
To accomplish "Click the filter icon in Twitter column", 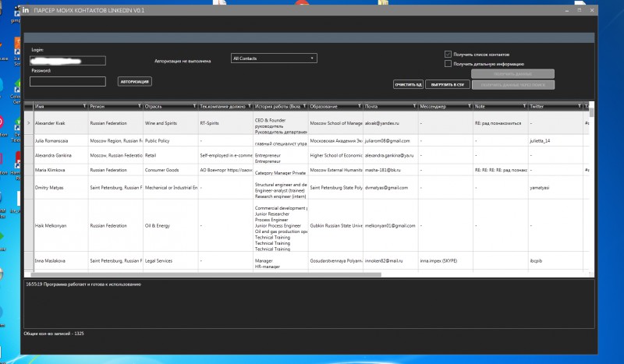I will point(579,106).
